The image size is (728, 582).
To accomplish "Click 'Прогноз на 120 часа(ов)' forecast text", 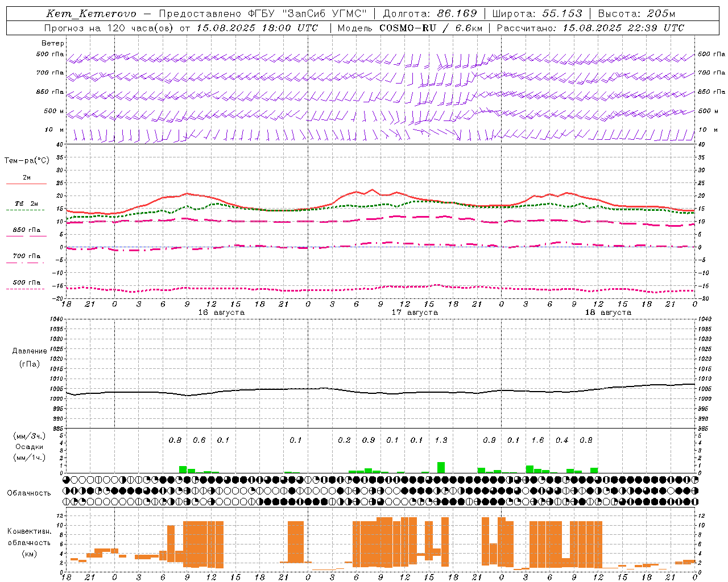I will (109, 28).
